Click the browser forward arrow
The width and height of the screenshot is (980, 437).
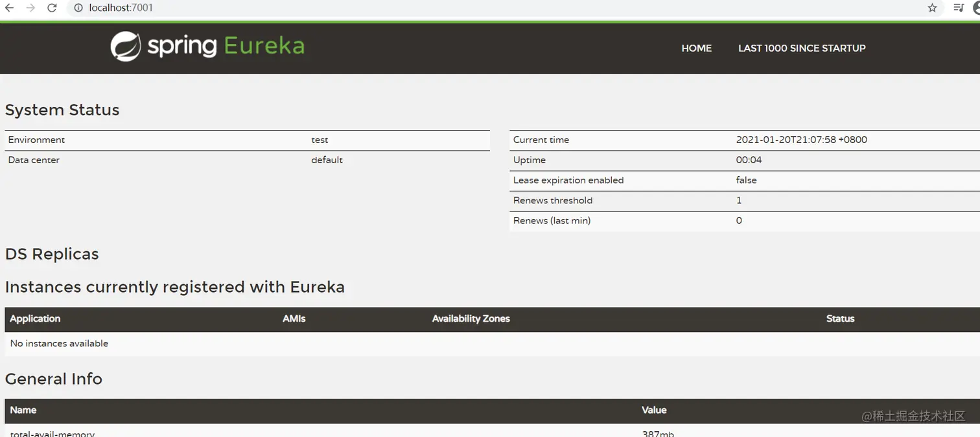click(30, 8)
